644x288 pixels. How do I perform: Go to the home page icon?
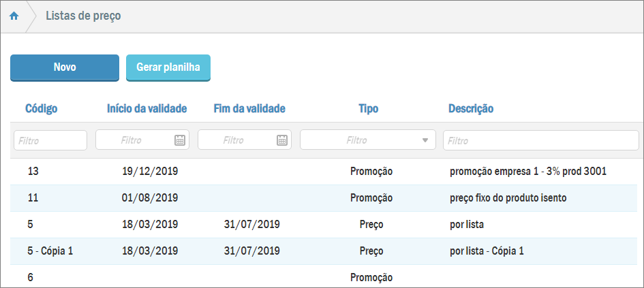click(x=14, y=16)
